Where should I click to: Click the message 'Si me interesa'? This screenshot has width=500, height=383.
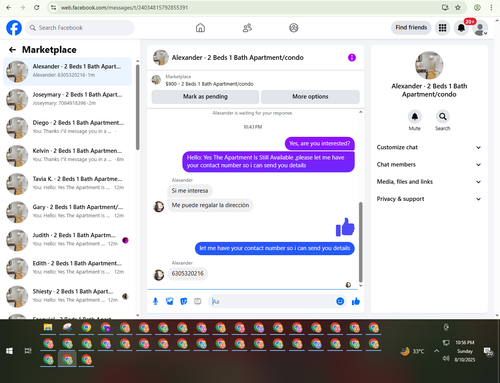pyautogui.click(x=190, y=191)
